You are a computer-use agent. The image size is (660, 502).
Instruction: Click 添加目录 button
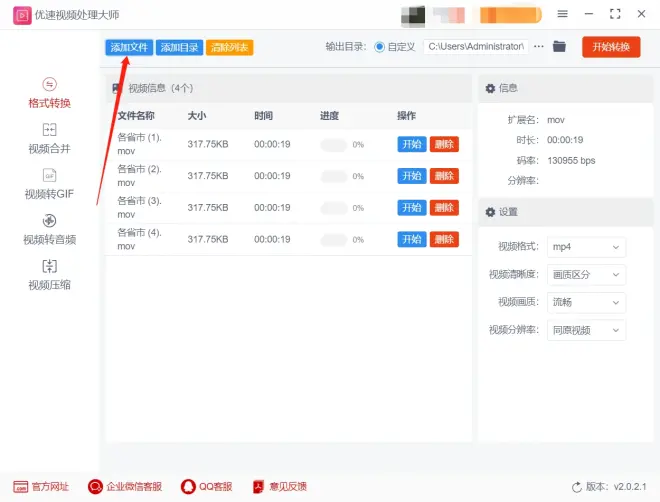pyautogui.click(x=179, y=47)
